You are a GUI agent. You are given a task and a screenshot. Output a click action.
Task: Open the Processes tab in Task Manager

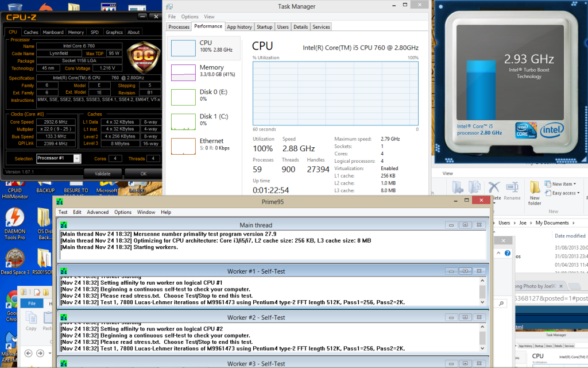[179, 27]
